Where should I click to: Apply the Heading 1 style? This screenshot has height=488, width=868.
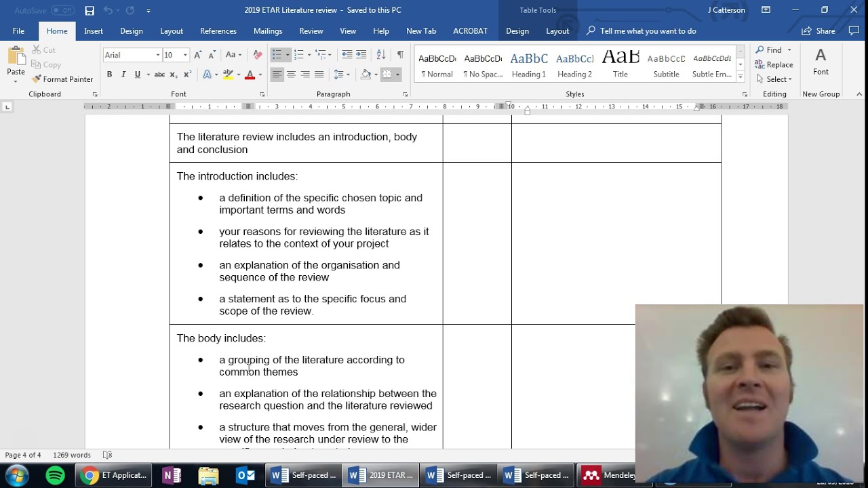point(529,64)
